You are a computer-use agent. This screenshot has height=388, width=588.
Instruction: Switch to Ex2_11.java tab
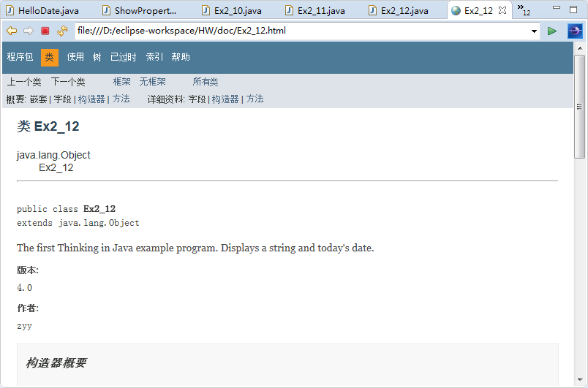click(316, 10)
